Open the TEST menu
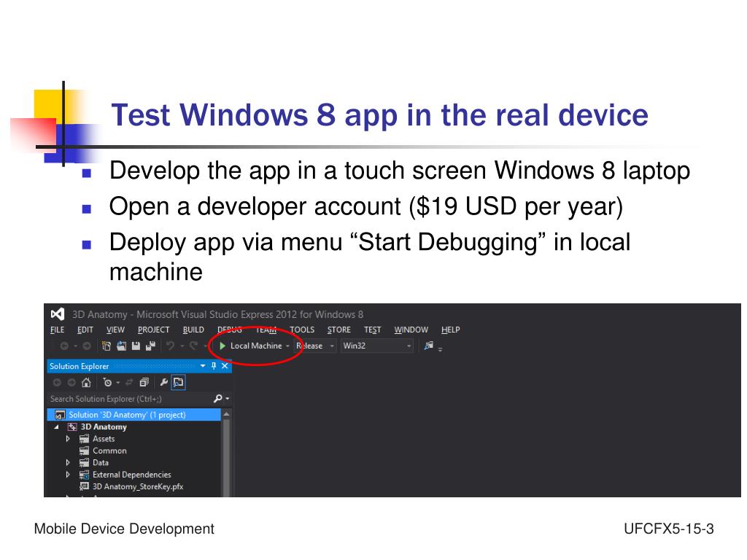This screenshot has width=747, height=560. pyautogui.click(x=373, y=330)
